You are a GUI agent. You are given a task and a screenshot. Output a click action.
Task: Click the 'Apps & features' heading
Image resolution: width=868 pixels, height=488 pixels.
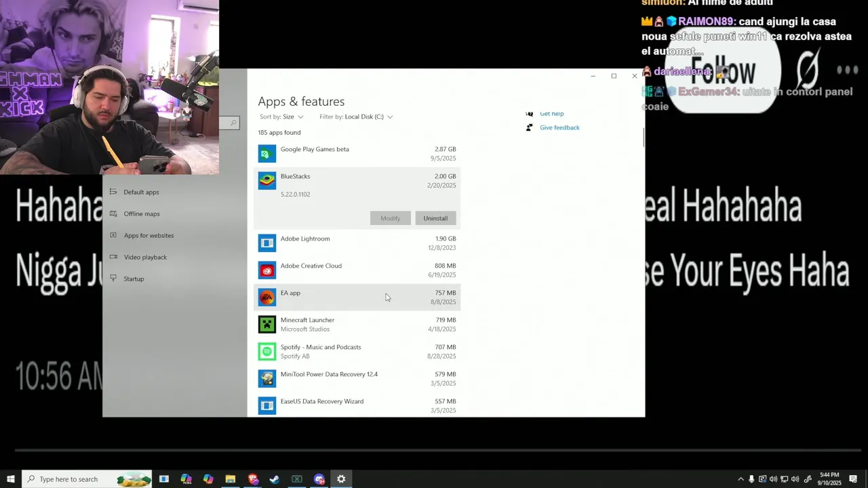pyautogui.click(x=301, y=102)
